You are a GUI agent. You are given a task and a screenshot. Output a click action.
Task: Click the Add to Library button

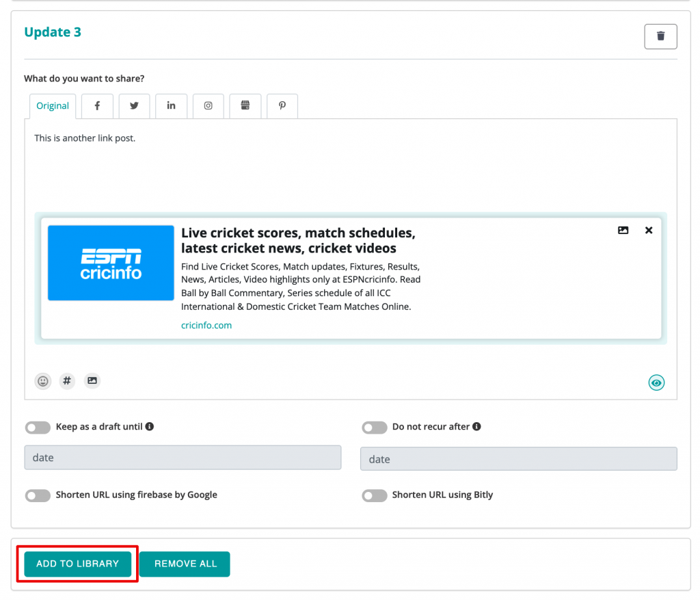tap(78, 564)
